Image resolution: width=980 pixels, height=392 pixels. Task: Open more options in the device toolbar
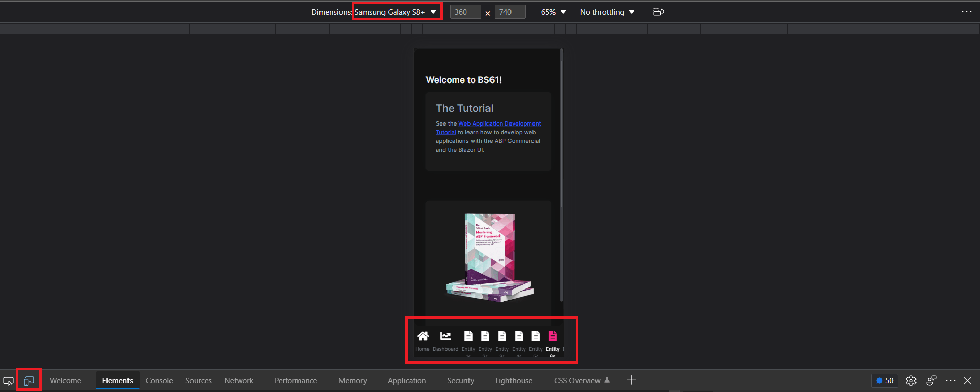[x=966, y=12]
